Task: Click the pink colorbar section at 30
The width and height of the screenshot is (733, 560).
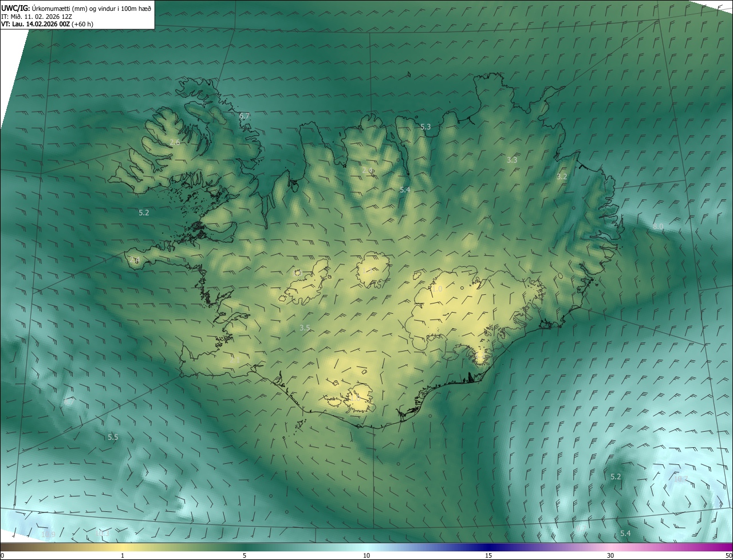Action: pos(610,548)
